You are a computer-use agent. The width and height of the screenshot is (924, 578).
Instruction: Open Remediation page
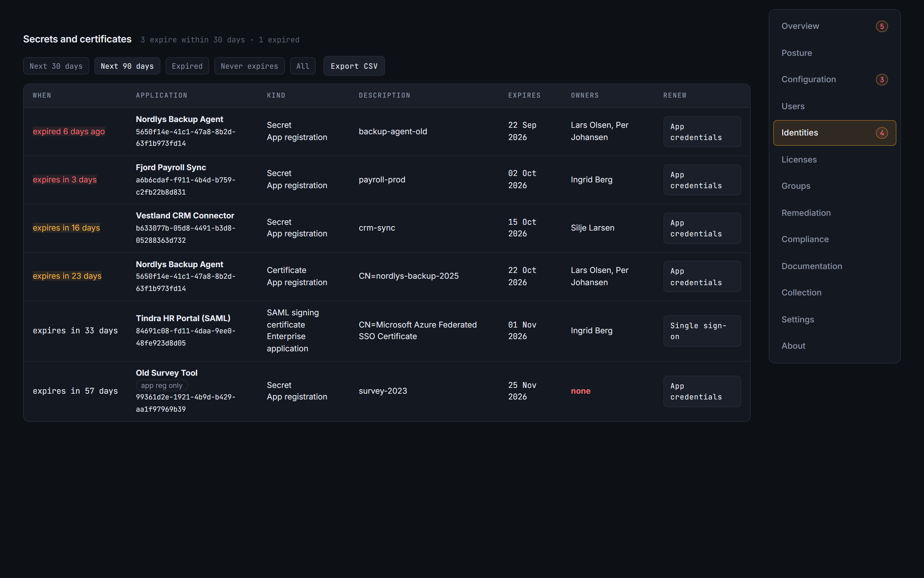835,213
